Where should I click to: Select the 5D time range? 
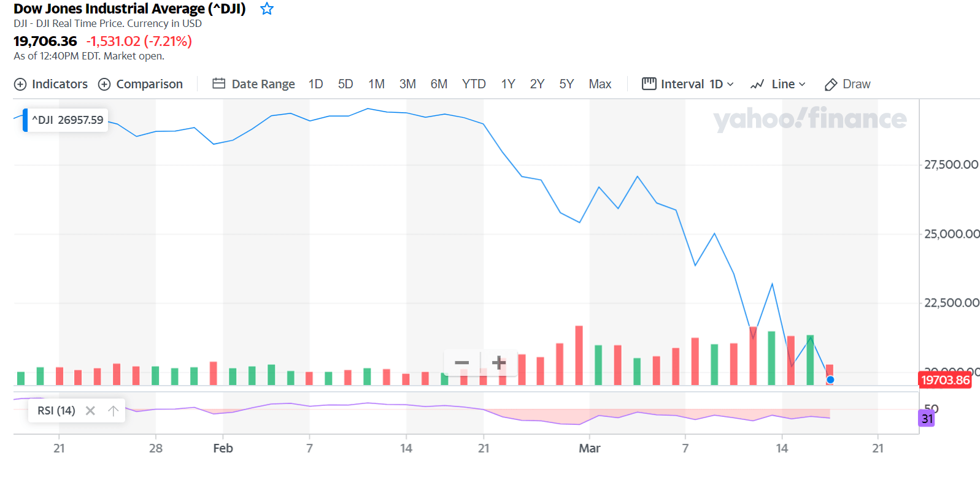click(x=345, y=84)
